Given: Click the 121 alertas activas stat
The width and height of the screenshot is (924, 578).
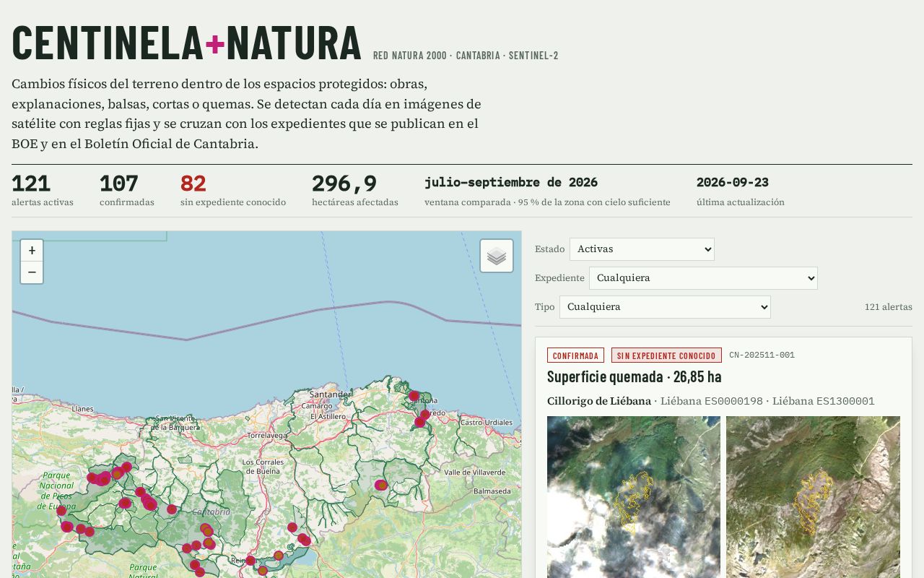Looking at the screenshot, I should pyautogui.click(x=42, y=191).
